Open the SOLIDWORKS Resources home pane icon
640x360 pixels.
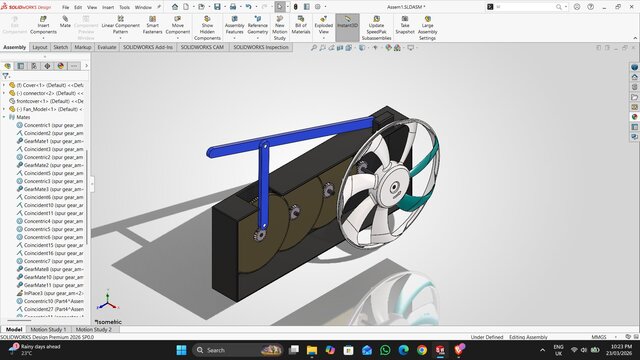[634, 77]
